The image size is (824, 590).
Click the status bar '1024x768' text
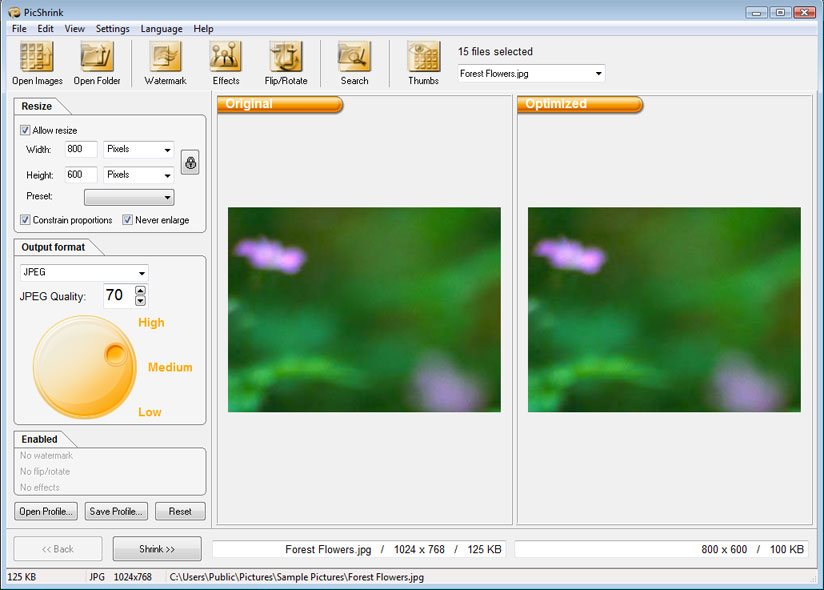coord(132,577)
